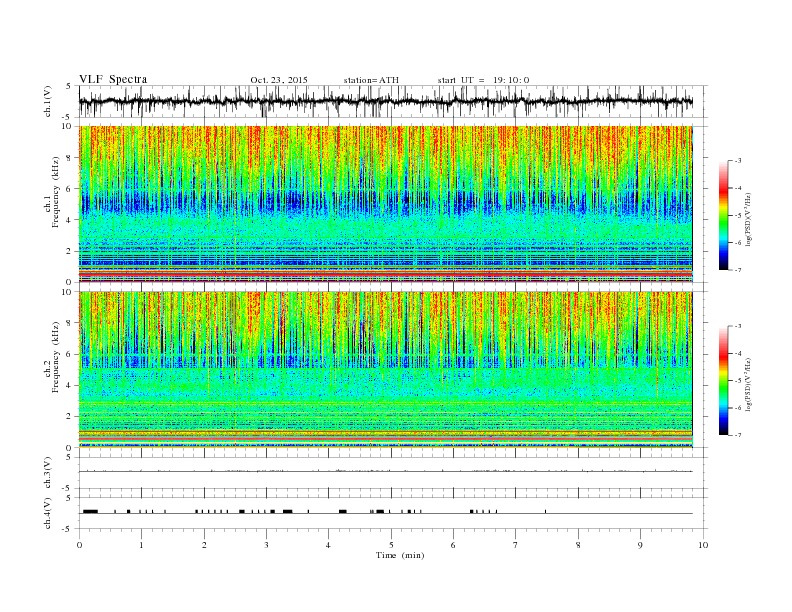This screenshot has width=792, height=612.
Task: Click time axis tick label "5"
Action: [391, 545]
